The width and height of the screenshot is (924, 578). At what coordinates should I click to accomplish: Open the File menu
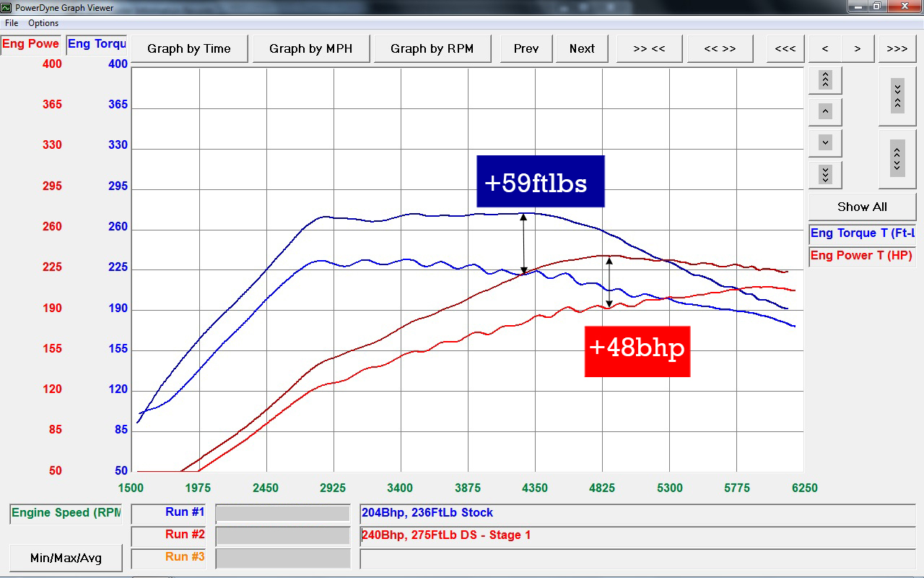[x=12, y=23]
